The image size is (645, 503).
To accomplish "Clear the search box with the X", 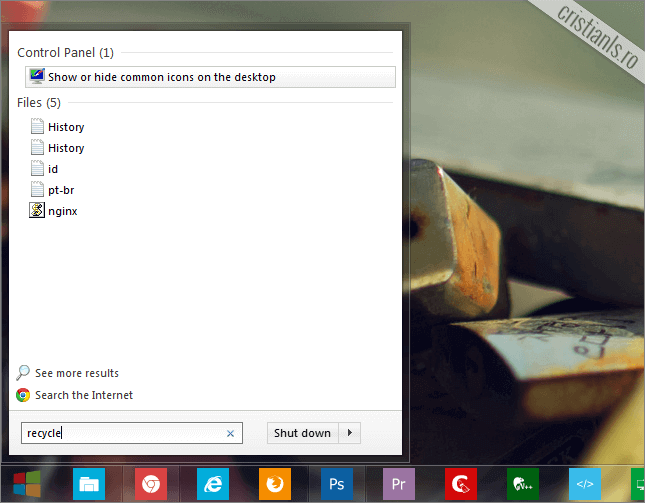I will [230, 434].
